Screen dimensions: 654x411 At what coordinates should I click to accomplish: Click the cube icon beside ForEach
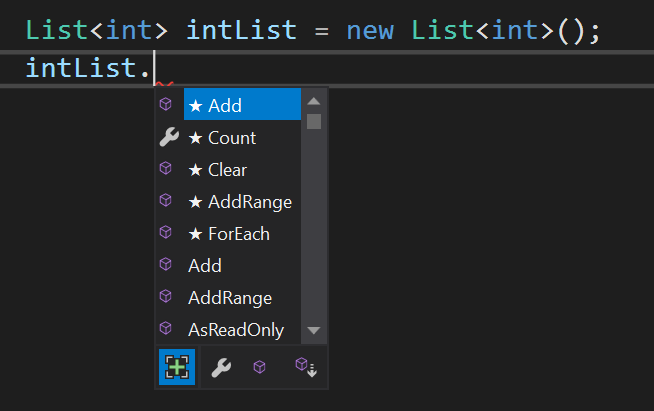tap(166, 232)
